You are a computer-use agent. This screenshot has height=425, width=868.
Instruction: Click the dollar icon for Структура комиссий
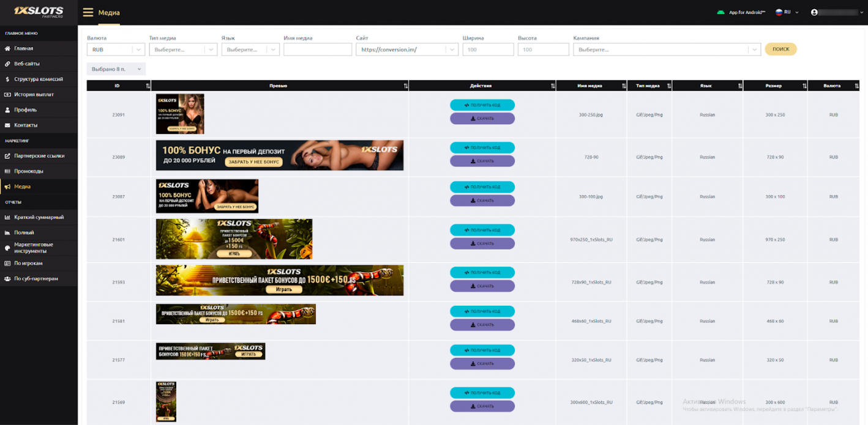point(7,79)
